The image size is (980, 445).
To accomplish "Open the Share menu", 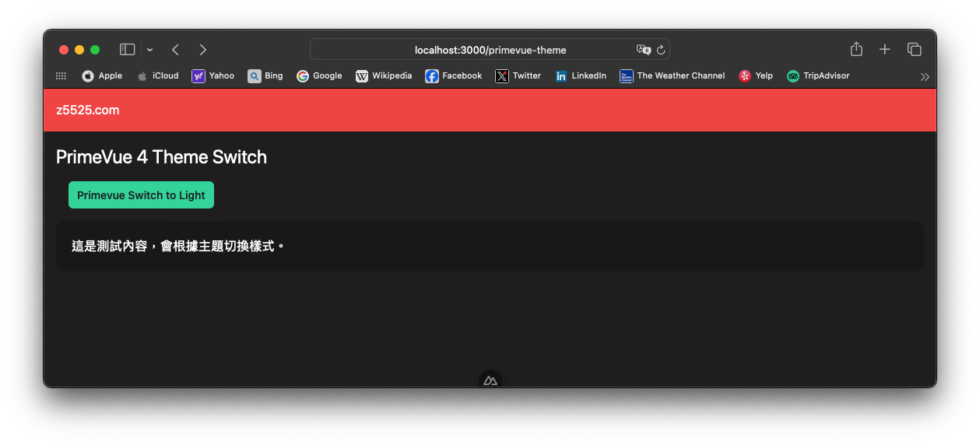I will click(x=856, y=49).
